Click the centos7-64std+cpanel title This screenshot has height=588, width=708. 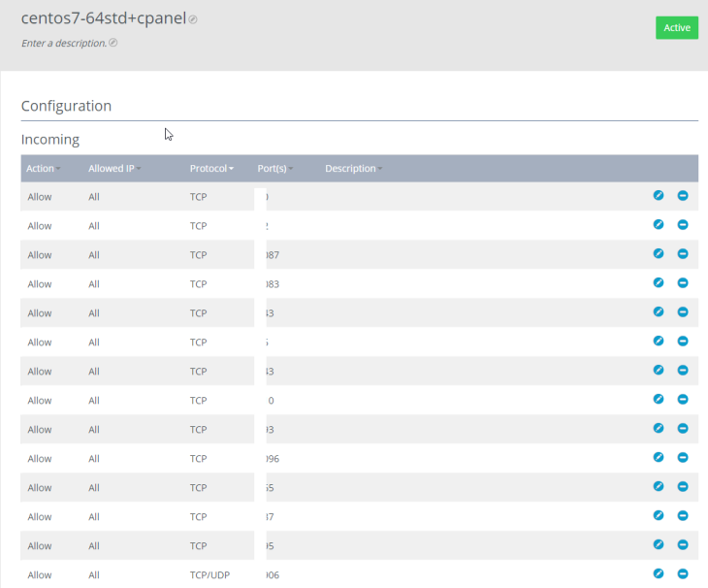[x=104, y=18]
